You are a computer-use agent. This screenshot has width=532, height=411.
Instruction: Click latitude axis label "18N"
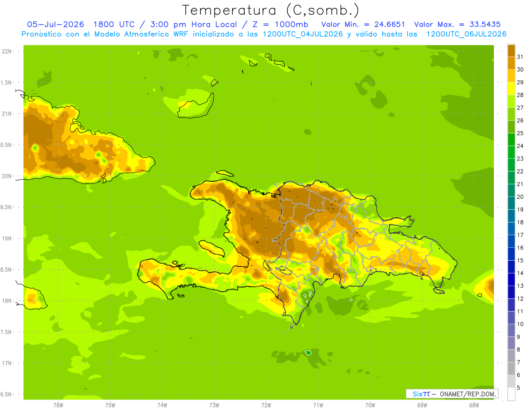[6, 301]
